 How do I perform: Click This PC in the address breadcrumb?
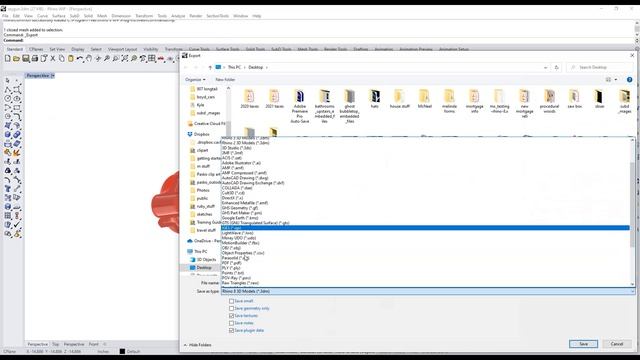(234, 67)
